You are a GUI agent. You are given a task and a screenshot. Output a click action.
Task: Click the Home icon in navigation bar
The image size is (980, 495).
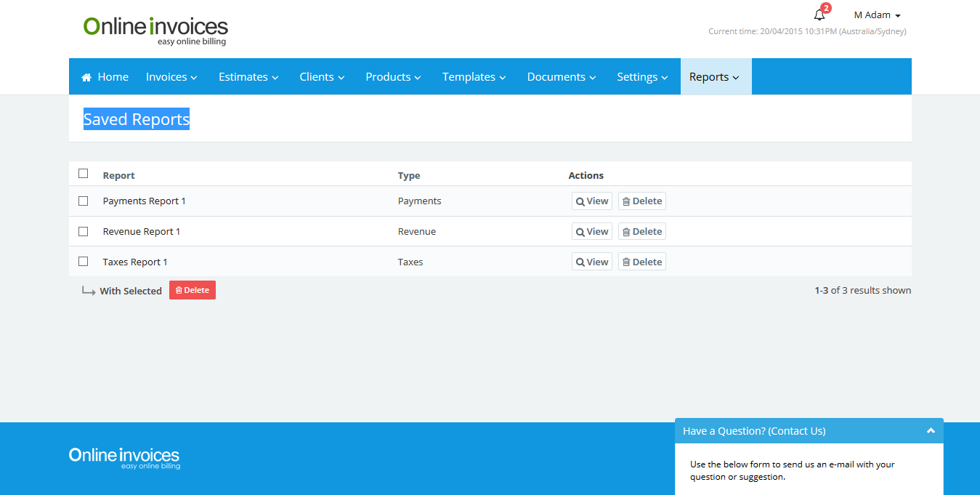86,77
